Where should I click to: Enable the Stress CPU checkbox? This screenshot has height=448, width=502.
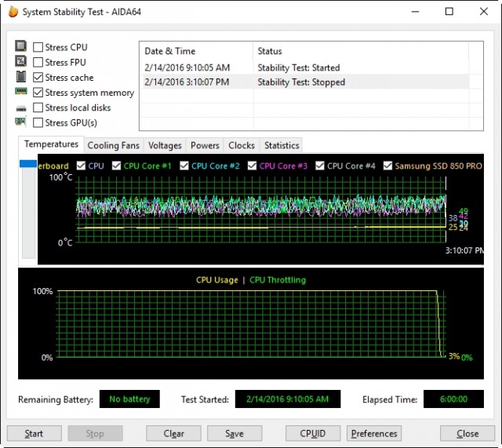coord(38,48)
